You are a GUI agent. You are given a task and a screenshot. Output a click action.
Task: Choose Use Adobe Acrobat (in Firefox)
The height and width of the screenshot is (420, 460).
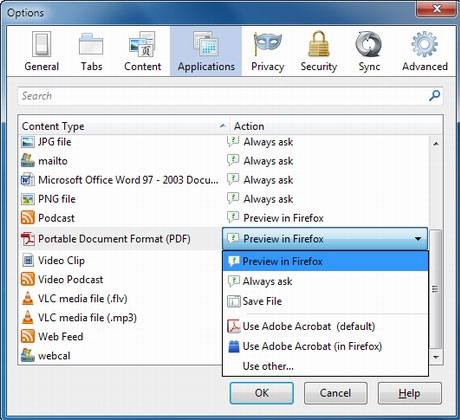tap(325, 346)
